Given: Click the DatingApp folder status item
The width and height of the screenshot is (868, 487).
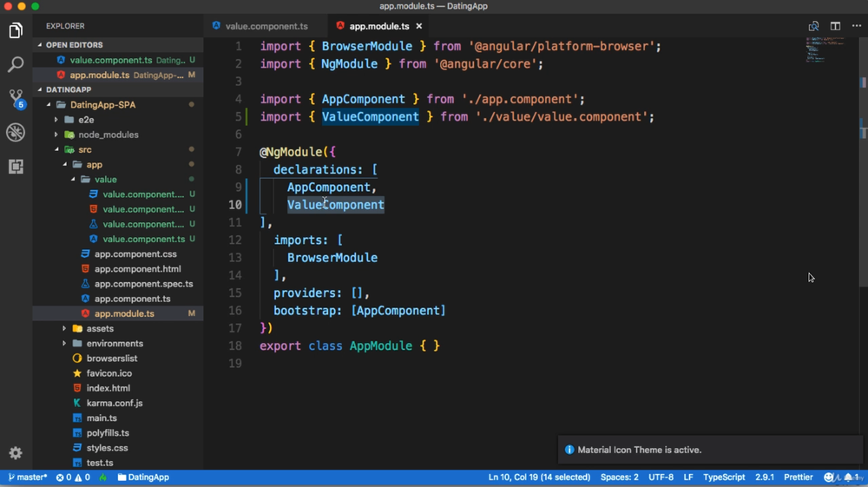Looking at the screenshot, I should pos(143,477).
